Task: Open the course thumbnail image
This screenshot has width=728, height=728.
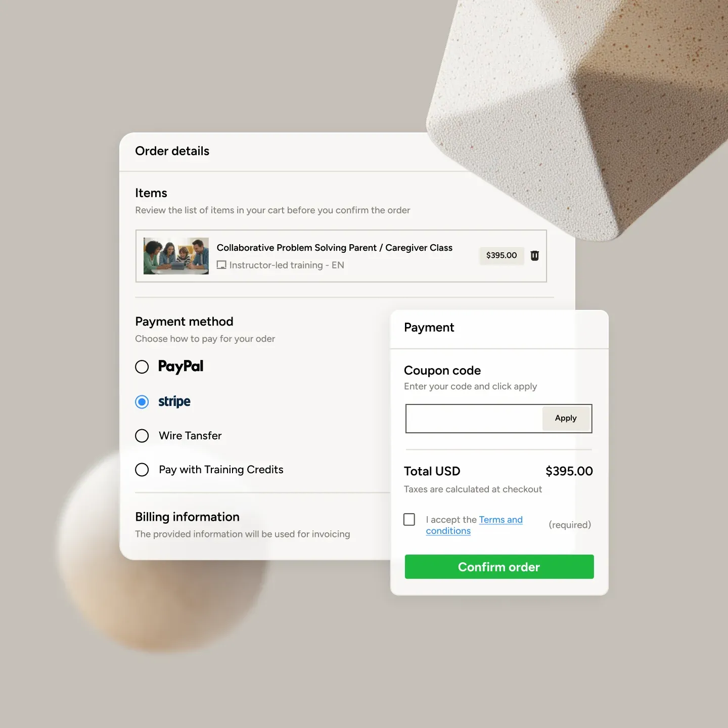Action: point(176,256)
